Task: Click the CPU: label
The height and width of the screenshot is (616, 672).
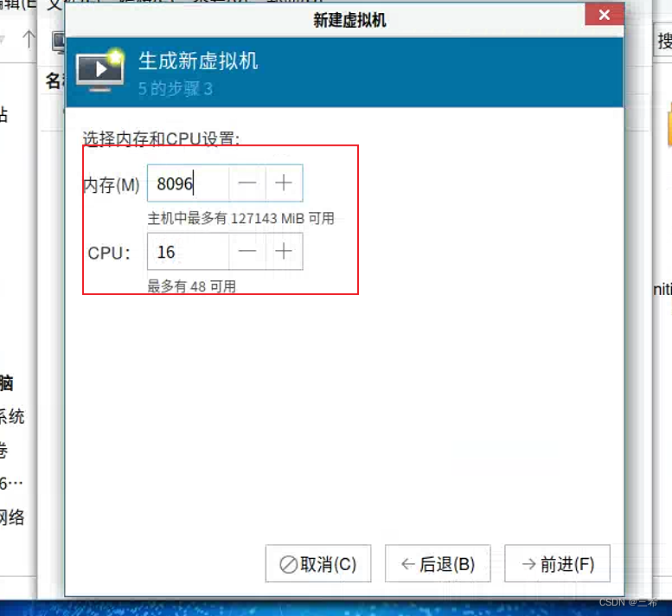Action: click(x=109, y=253)
